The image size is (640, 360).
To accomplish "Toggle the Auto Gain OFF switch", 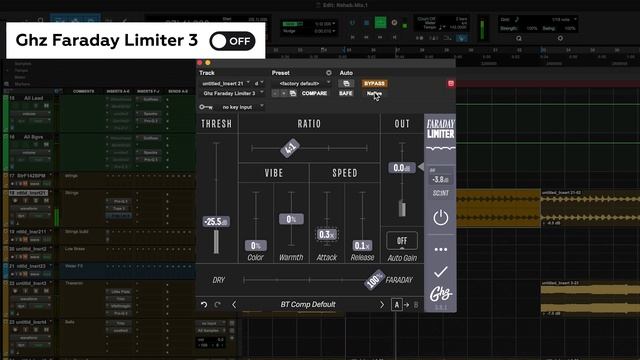I will point(402,241).
